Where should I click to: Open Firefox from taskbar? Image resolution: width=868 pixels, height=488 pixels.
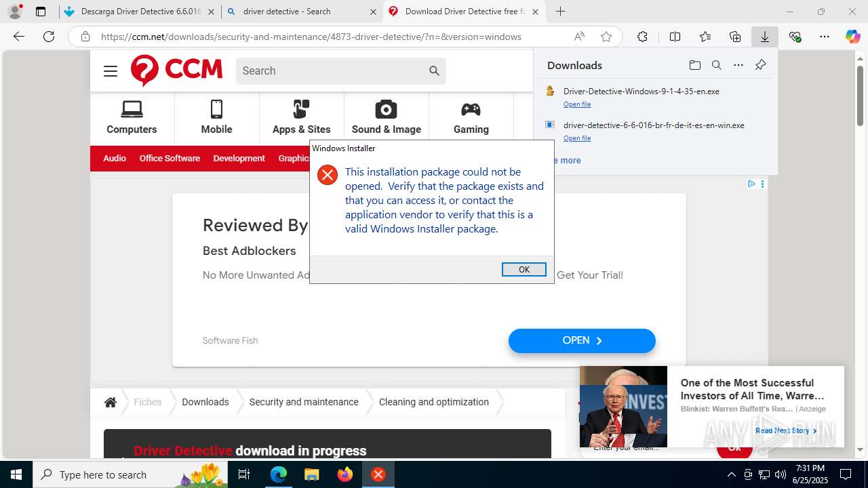(x=345, y=474)
